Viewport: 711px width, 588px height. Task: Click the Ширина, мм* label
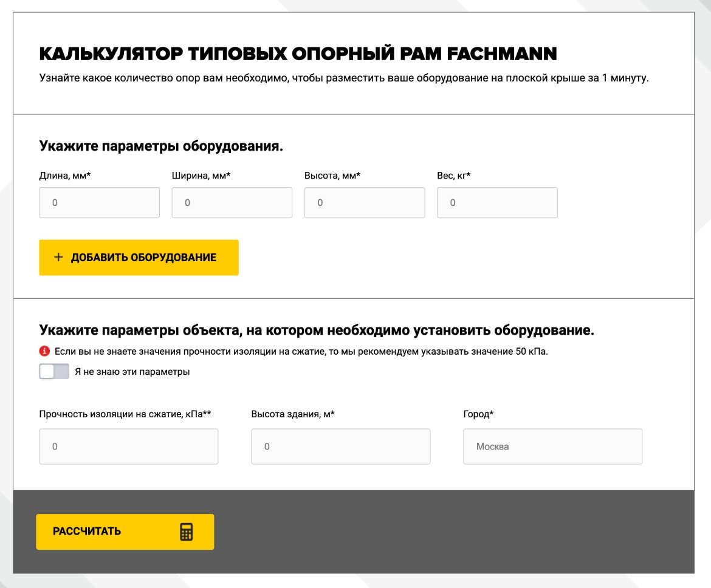click(201, 176)
